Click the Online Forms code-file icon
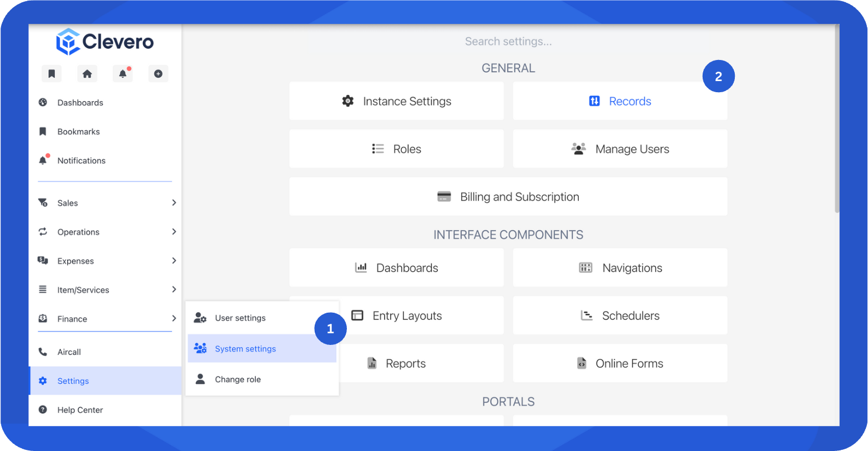This screenshot has height=451, width=868. [x=582, y=363]
